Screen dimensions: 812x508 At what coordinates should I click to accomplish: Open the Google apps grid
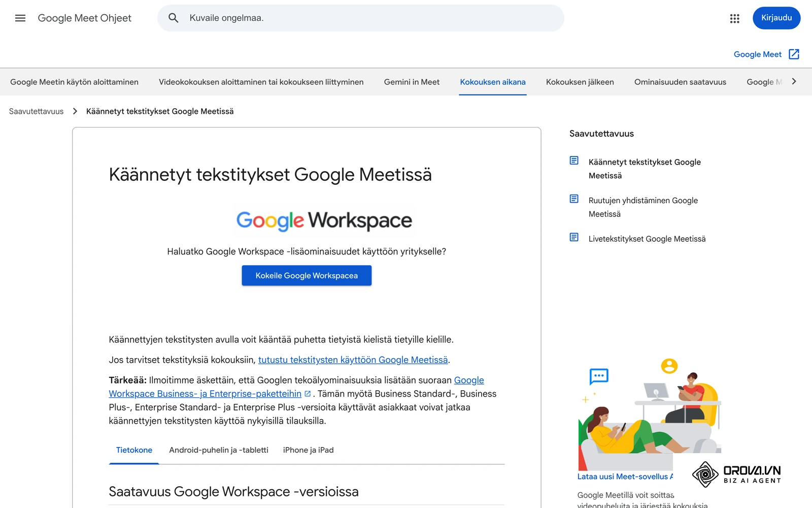(x=734, y=18)
